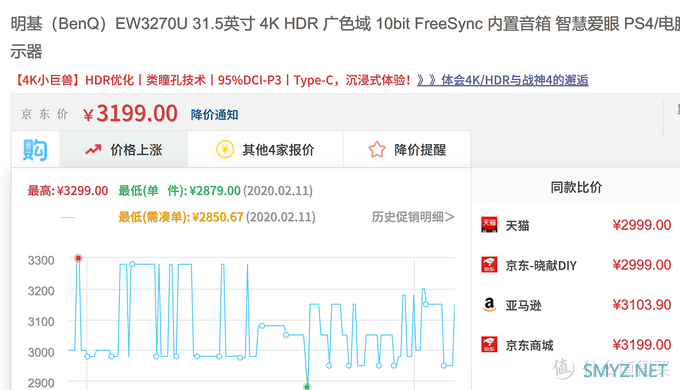The image size is (680, 390).
Task: Click the star icon for price drop reminder
Action: pos(377,150)
